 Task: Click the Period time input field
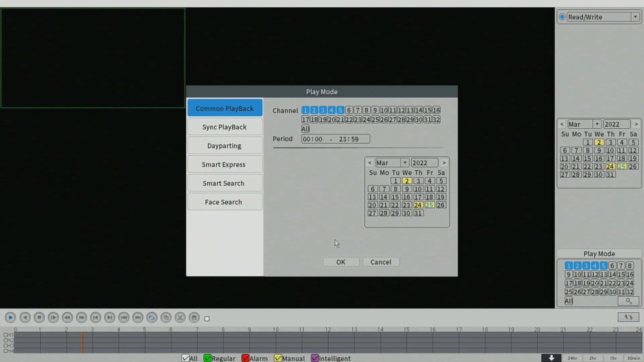(335, 139)
